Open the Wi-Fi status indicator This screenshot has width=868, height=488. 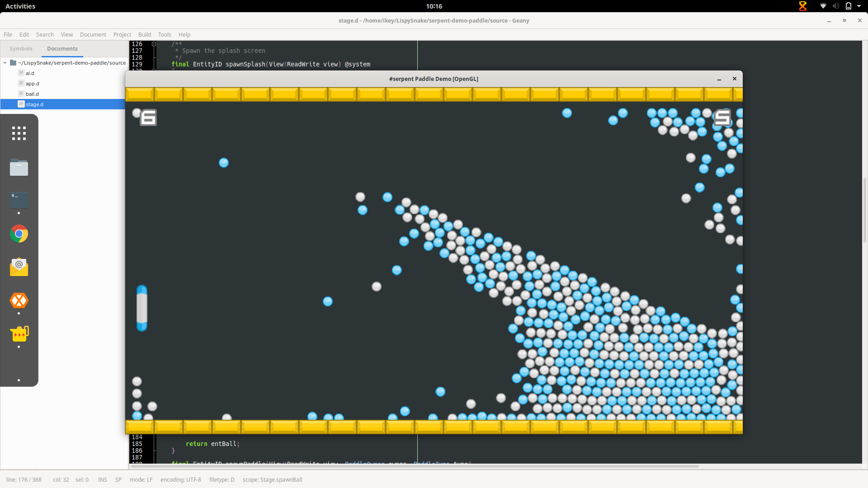click(823, 6)
